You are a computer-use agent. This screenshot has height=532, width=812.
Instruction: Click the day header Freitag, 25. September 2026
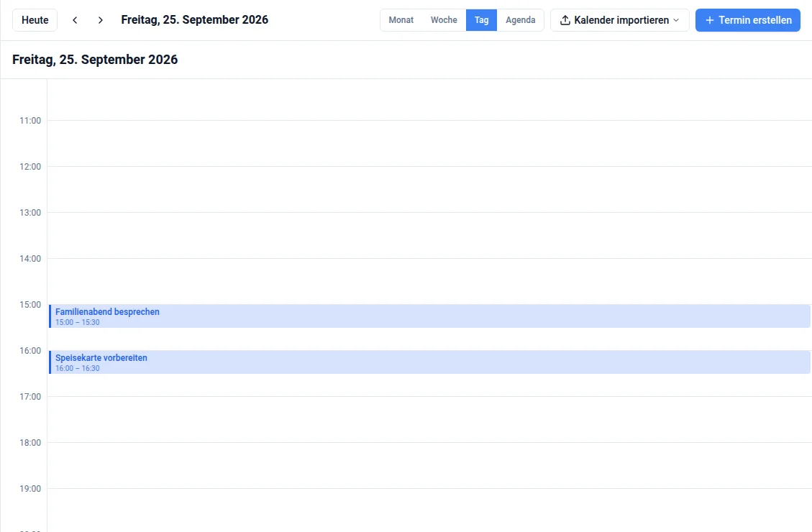pos(95,60)
